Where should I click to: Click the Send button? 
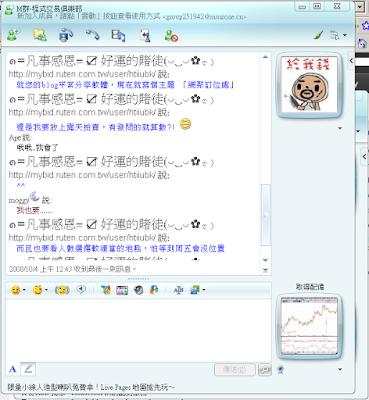pyautogui.click(x=235, y=370)
